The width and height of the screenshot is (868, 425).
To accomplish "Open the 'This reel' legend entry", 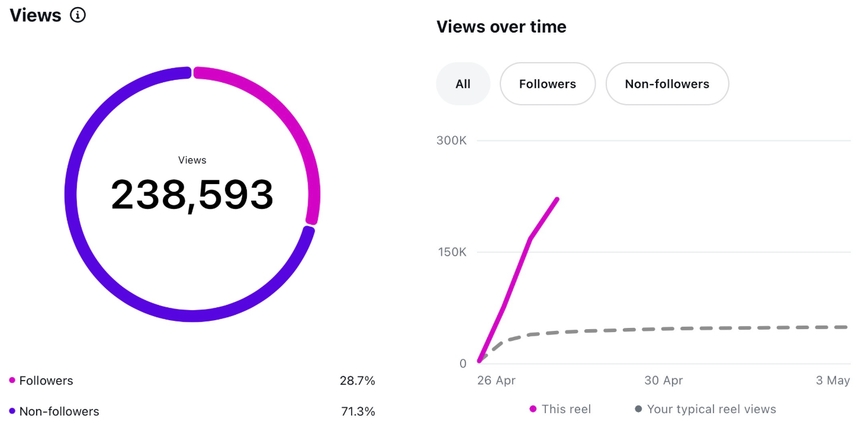I will point(560,408).
